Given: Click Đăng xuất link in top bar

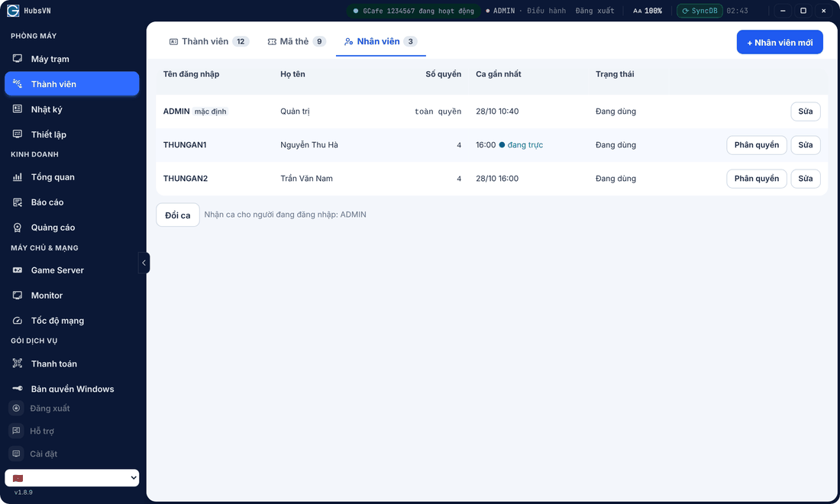Looking at the screenshot, I should pos(595,11).
